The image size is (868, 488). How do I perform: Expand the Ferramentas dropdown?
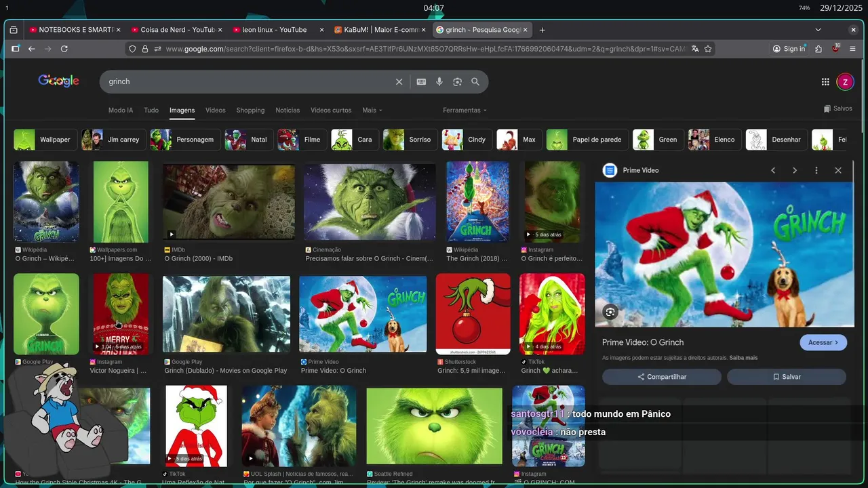pos(465,110)
